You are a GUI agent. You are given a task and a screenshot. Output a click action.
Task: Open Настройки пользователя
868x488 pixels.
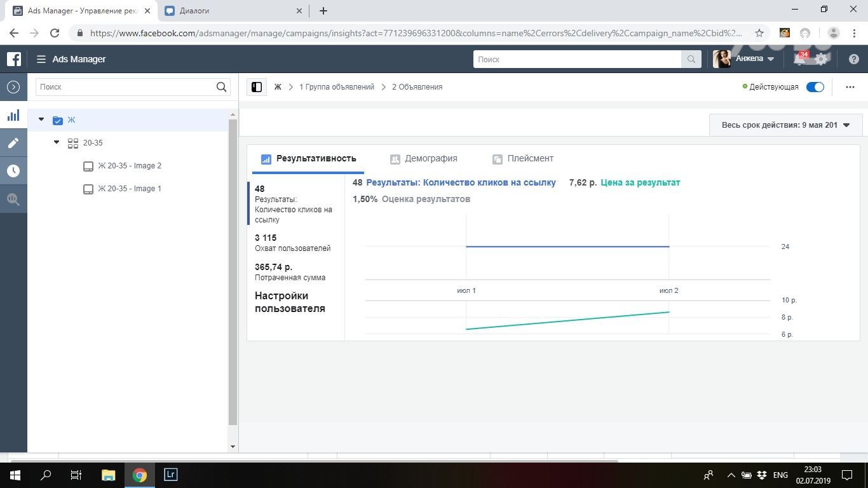(290, 302)
